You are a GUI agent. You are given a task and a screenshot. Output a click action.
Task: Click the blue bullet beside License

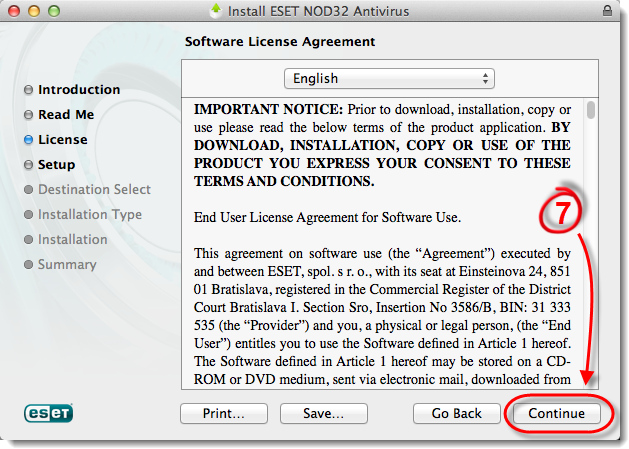point(28,140)
